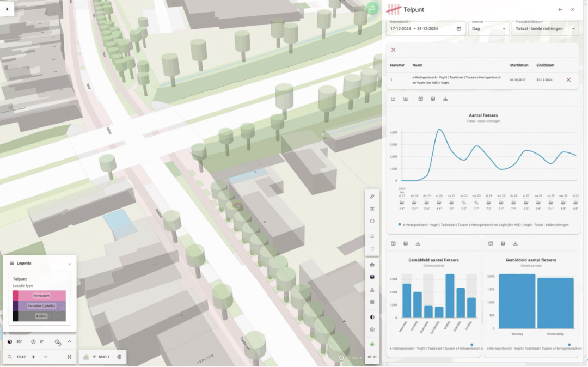Toggle the 3D cube tilt view

click(10, 342)
